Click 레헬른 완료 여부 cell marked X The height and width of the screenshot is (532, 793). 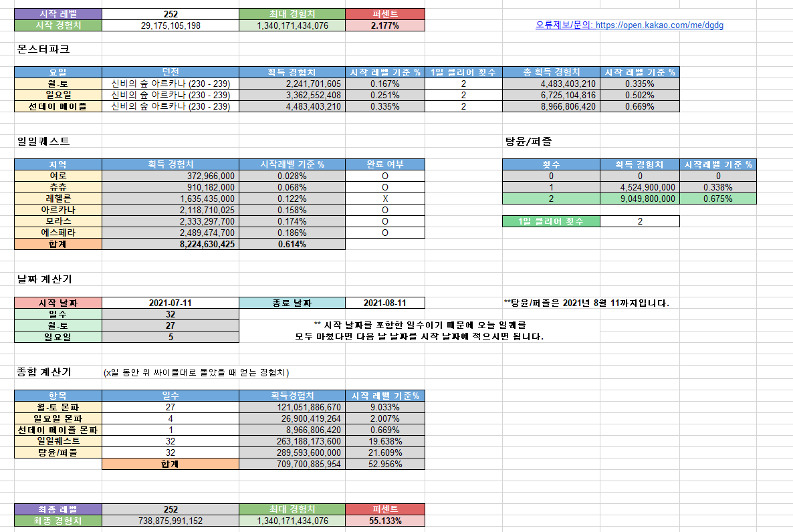tap(385, 198)
